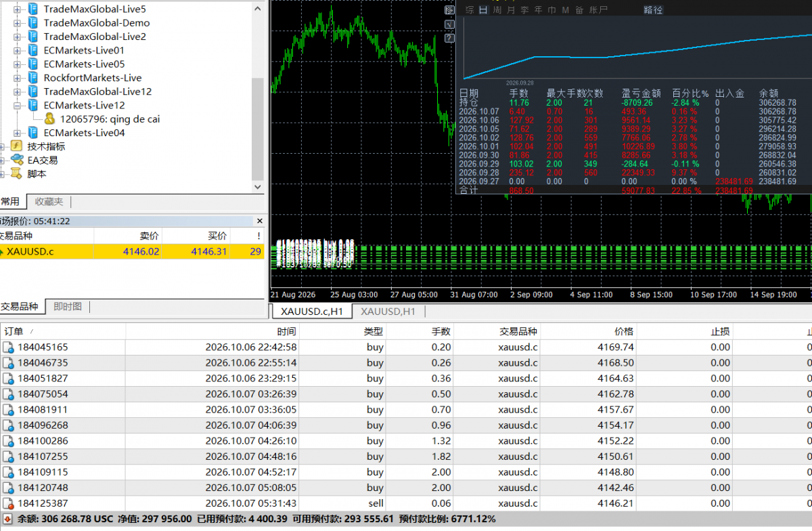Image resolution: width=812 pixels, height=531 pixels.
Task: Click the order icon for ticket 184100286
Action: click(x=8, y=441)
